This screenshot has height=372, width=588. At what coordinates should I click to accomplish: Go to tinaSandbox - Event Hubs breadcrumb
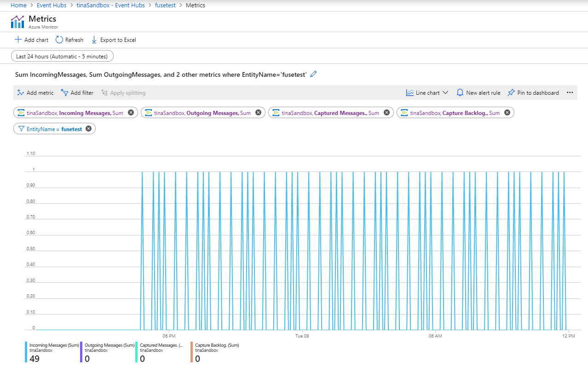110,6
